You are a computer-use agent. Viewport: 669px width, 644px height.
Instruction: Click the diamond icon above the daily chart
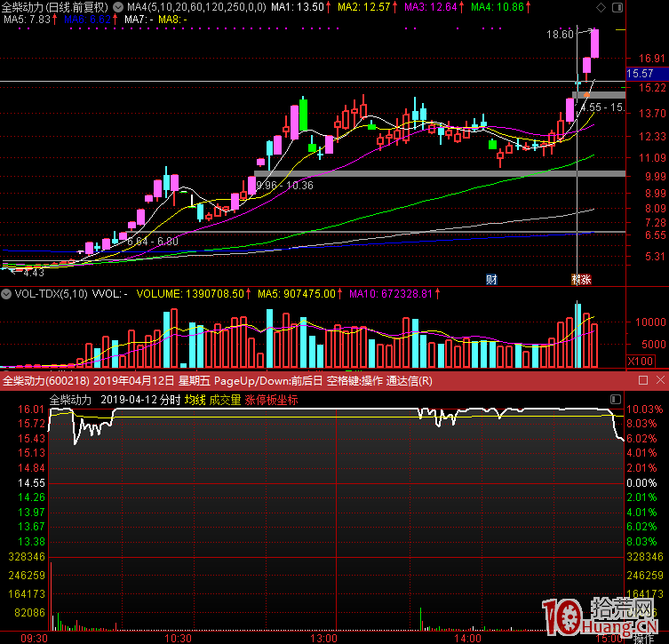pos(601,8)
